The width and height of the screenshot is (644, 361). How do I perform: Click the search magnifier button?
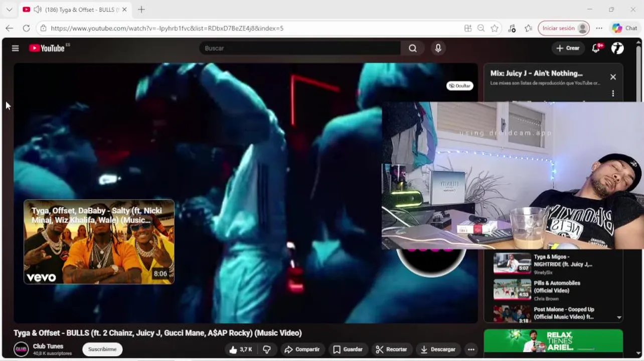pyautogui.click(x=412, y=48)
